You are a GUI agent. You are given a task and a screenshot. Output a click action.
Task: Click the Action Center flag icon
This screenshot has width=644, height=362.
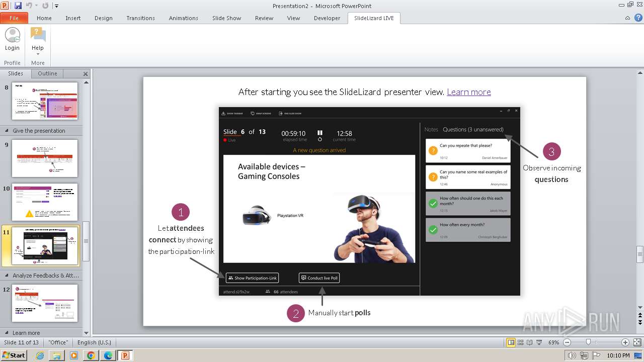coord(596,355)
